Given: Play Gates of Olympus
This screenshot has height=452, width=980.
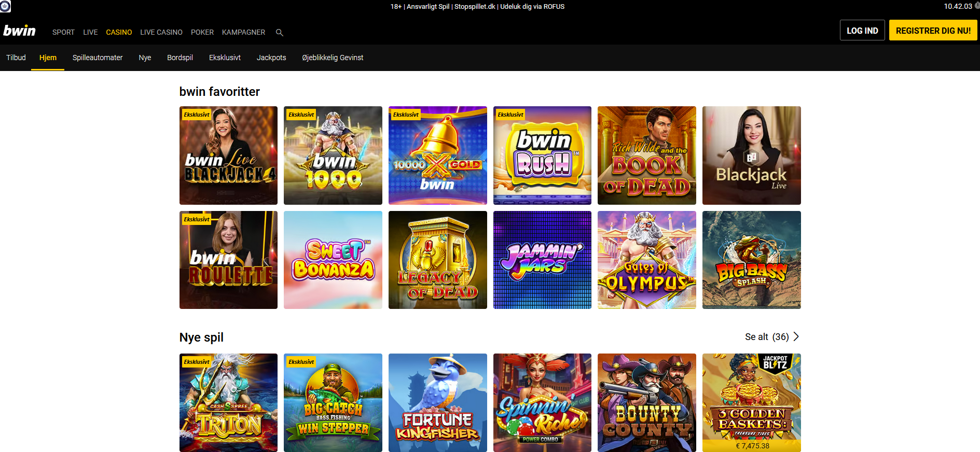Looking at the screenshot, I should click(646, 260).
